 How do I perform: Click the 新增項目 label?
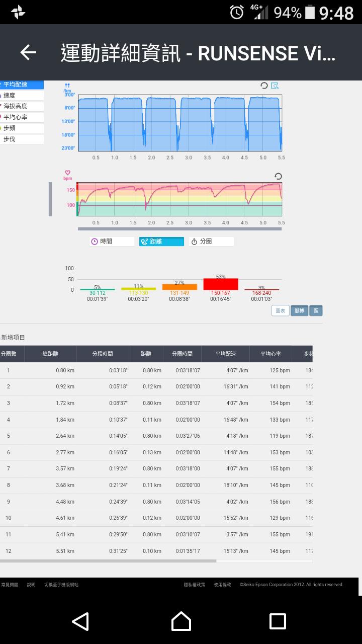13,338
